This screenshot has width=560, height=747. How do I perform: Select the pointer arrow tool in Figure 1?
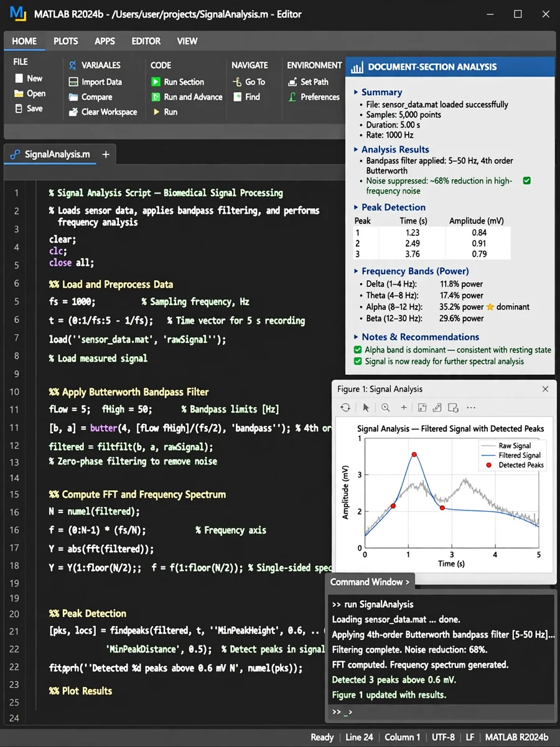click(366, 408)
